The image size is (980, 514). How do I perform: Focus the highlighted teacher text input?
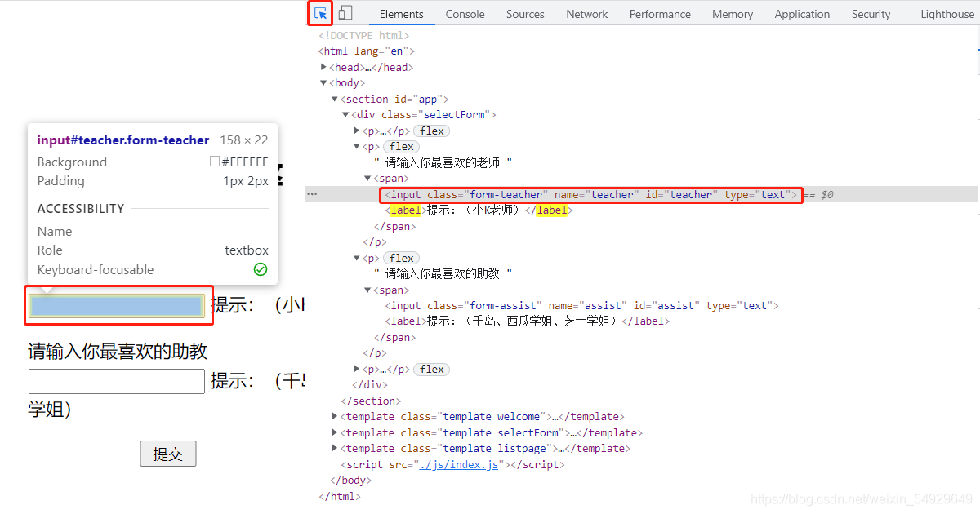pos(116,305)
